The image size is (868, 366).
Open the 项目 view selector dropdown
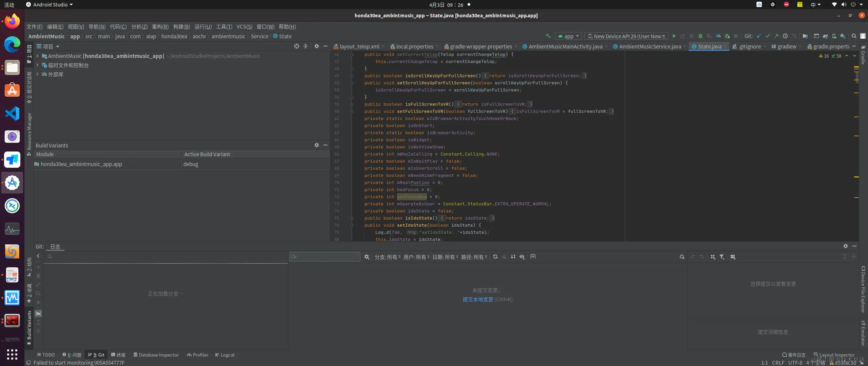48,46
